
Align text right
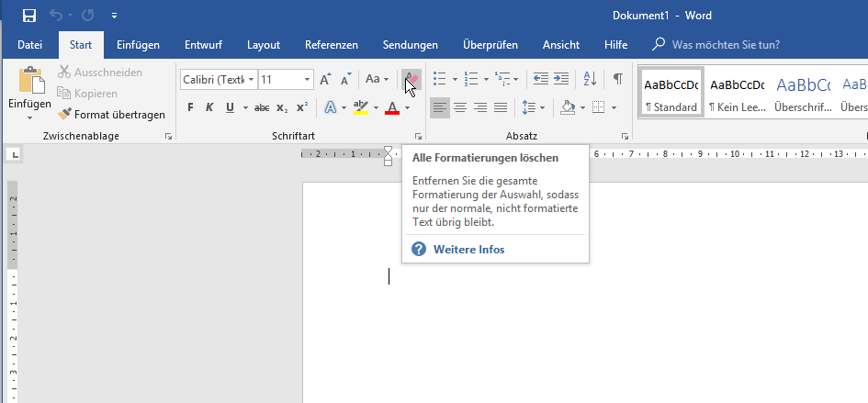pyautogui.click(x=480, y=107)
